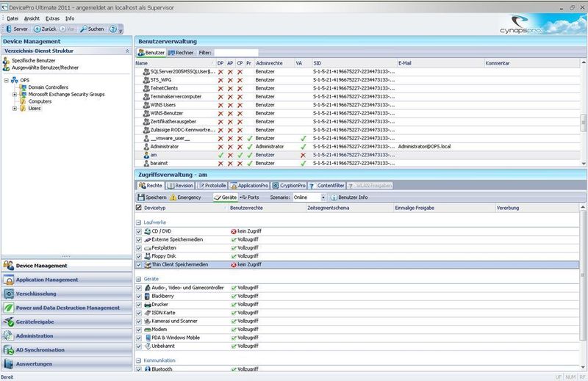
Task: Switch to the Protokolle tab
Action: tap(212, 186)
